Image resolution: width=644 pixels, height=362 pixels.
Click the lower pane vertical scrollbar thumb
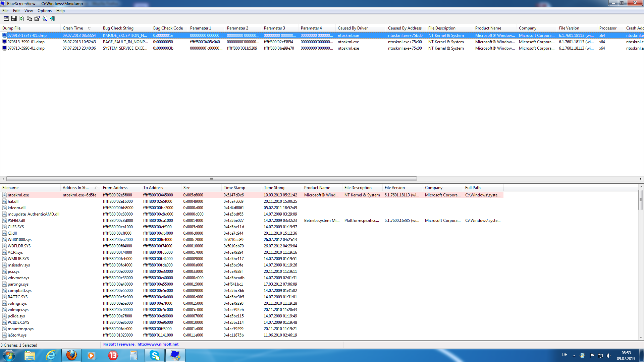click(x=641, y=200)
